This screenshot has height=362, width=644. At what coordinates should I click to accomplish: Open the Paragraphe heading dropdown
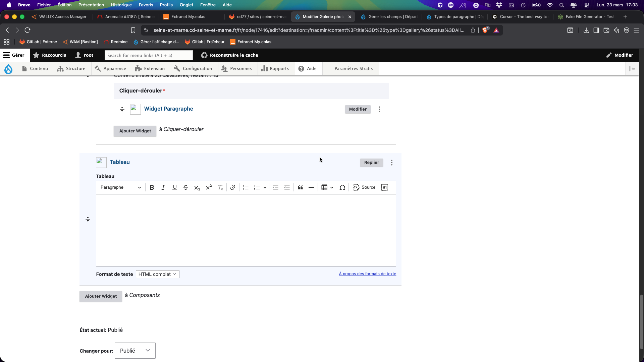[x=120, y=188]
